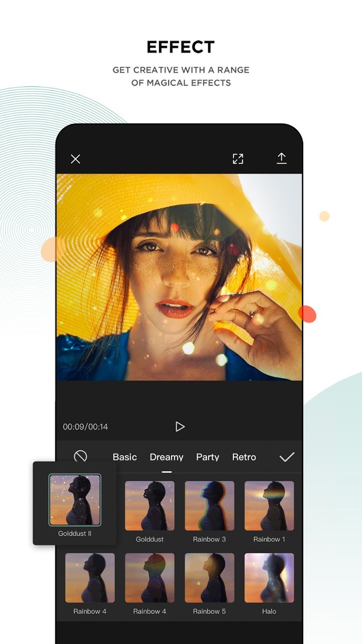
Task: Switch to the Basic effects tab
Action: click(125, 457)
